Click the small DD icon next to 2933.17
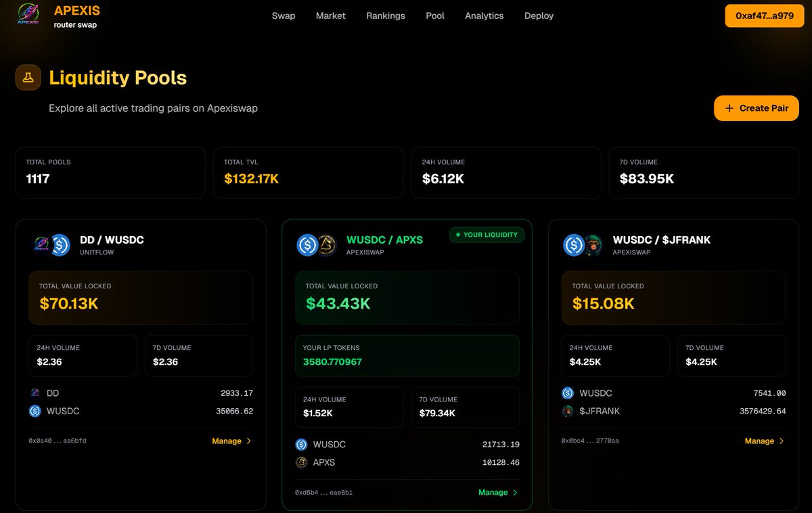The height and width of the screenshot is (513, 812). 35,393
